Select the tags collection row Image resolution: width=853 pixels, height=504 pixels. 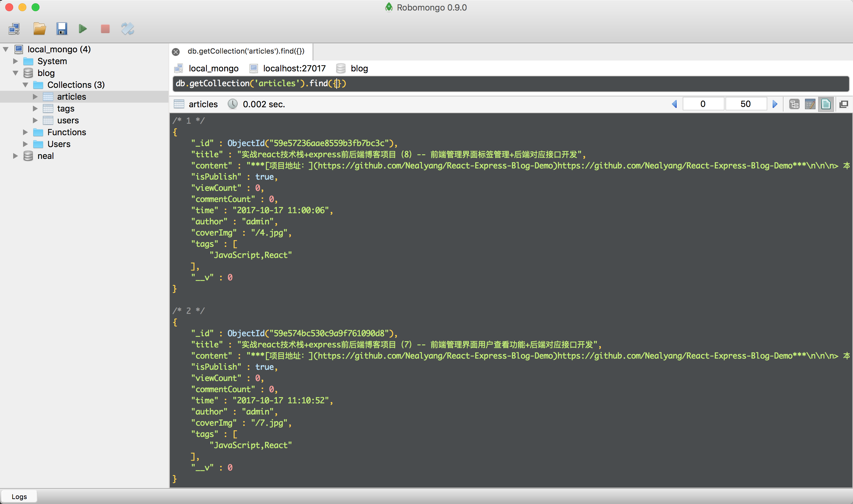click(84, 108)
